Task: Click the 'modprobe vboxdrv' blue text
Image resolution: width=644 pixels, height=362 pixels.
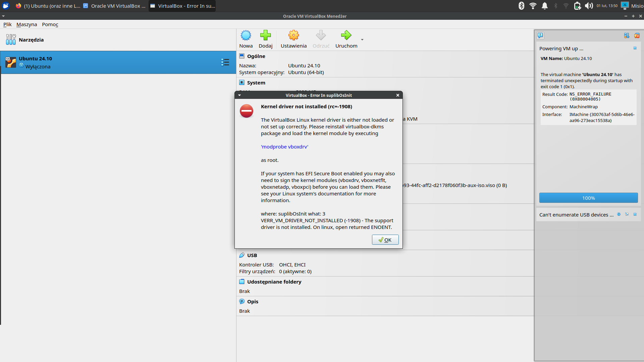Action: tap(284, 147)
